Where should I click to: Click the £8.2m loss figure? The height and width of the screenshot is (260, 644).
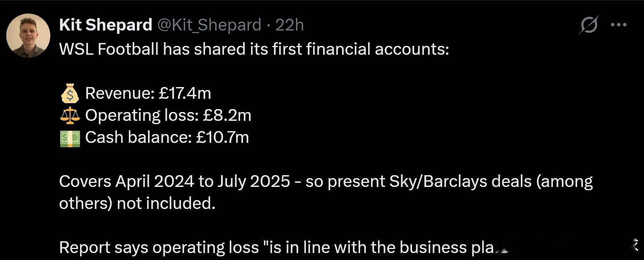(x=227, y=115)
